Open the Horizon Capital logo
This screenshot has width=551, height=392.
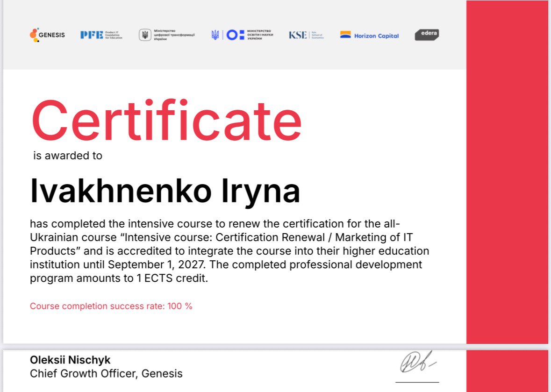[369, 35]
